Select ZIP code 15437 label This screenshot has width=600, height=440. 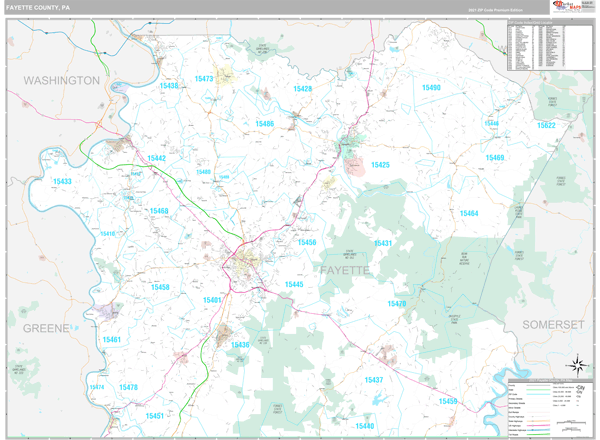(x=373, y=380)
